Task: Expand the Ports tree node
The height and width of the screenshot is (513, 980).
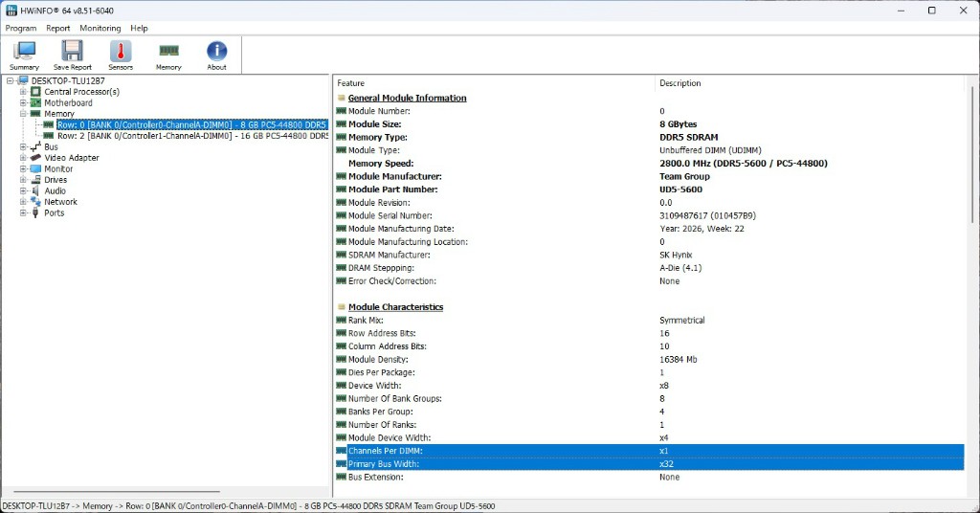Action: tap(23, 212)
